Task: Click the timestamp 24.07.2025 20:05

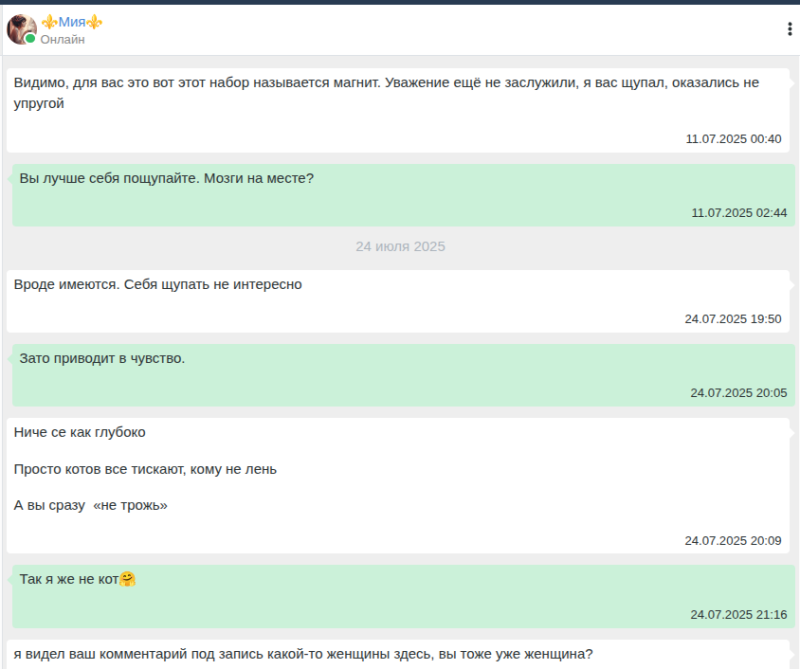Action: pos(738,393)
